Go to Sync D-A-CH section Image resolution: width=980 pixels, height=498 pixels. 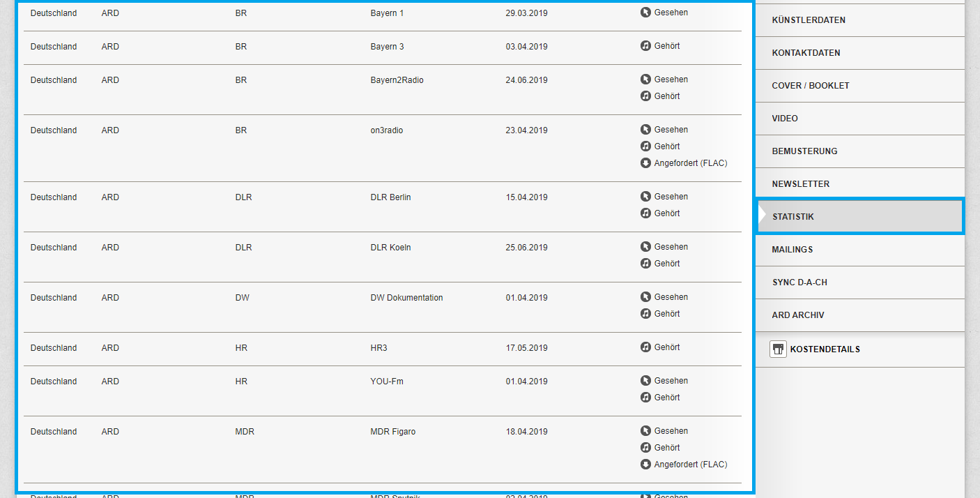[859, 282]
